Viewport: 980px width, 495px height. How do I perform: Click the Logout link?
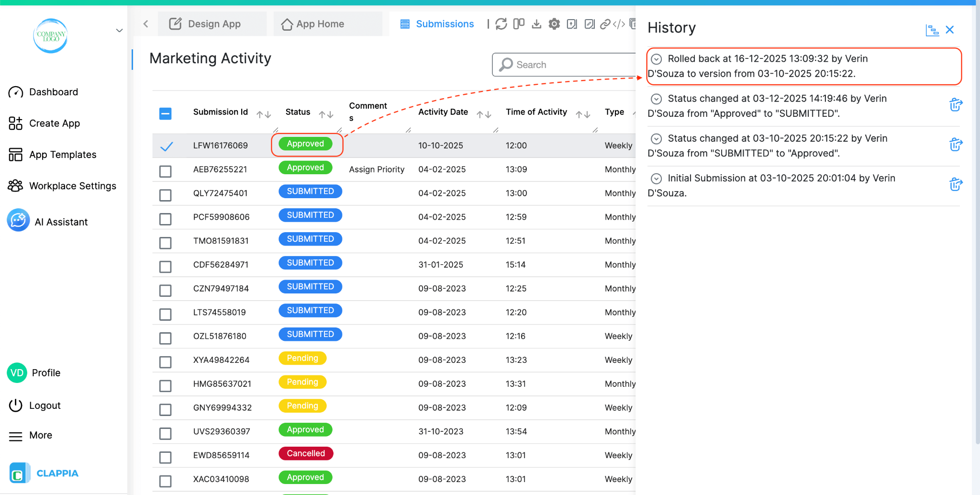(x=45, y=405)
